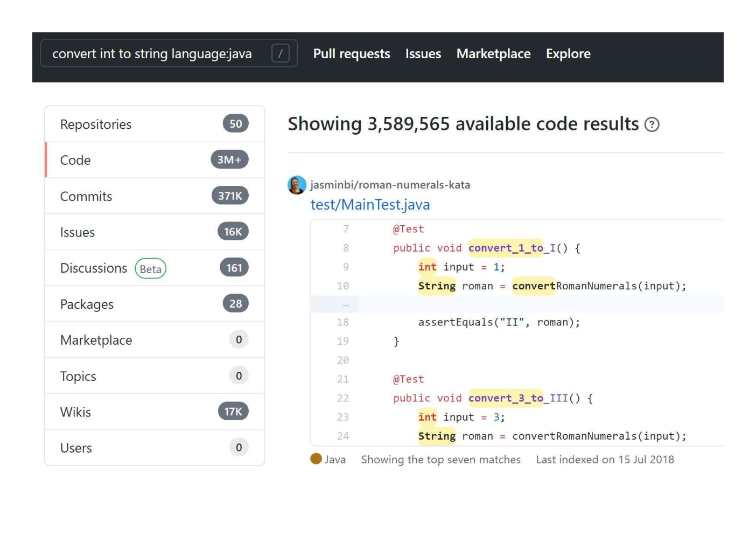Image resolution: width=756 pixels, height=535 pixels.
Task: Click the 161 Discussions count badge
Action: pyautogui.click(x=234, y=268)
